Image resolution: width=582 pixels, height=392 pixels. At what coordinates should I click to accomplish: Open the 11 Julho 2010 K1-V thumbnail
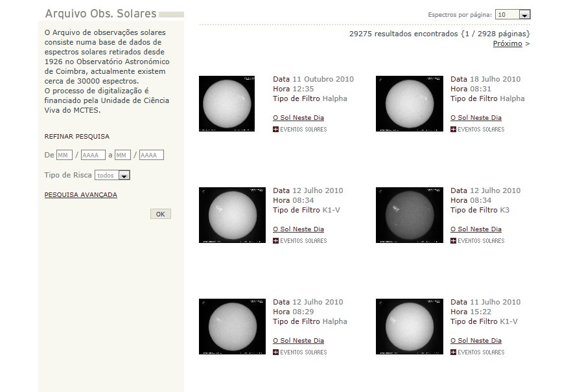(409, 327)
